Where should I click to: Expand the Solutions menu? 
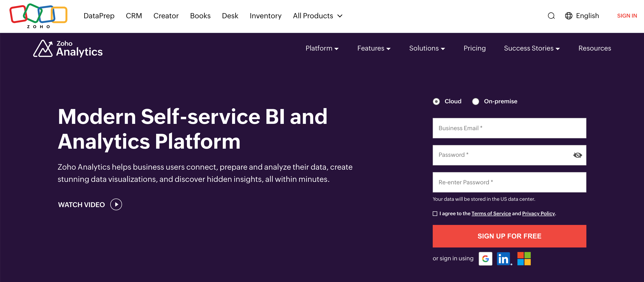(427, 48)
